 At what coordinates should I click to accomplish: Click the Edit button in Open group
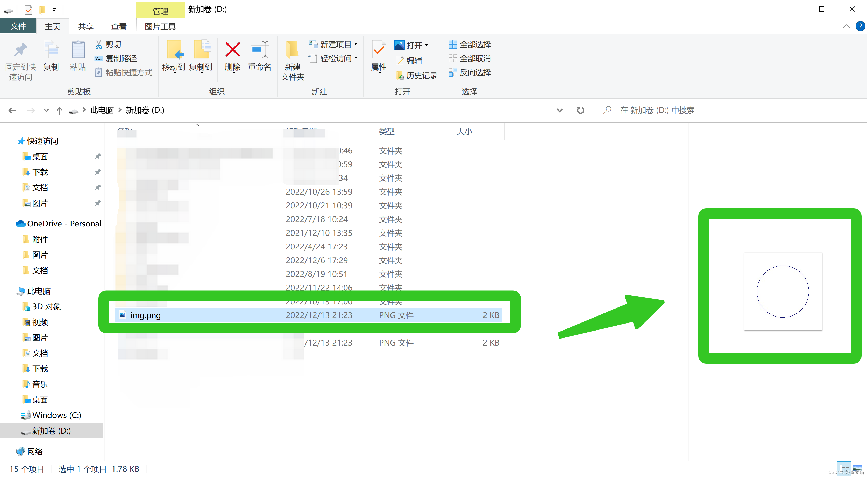[x=409, y=60]
